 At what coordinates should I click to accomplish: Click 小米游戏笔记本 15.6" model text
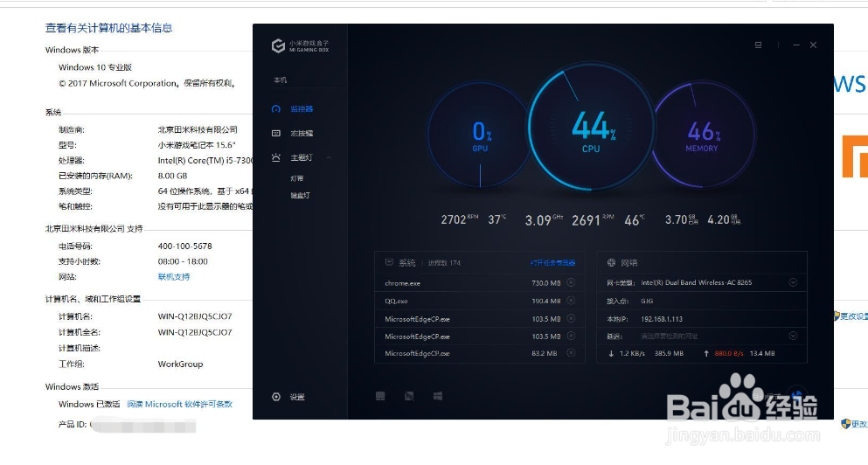tap(197, 145)
